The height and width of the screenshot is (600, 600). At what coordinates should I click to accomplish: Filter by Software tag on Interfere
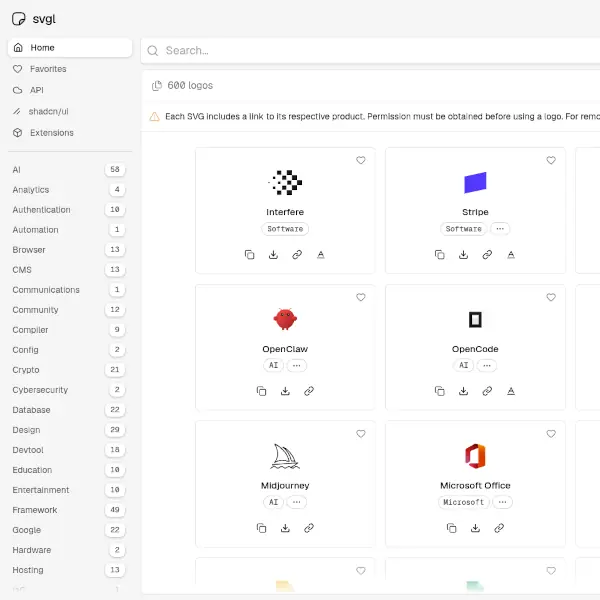(285, 229)
